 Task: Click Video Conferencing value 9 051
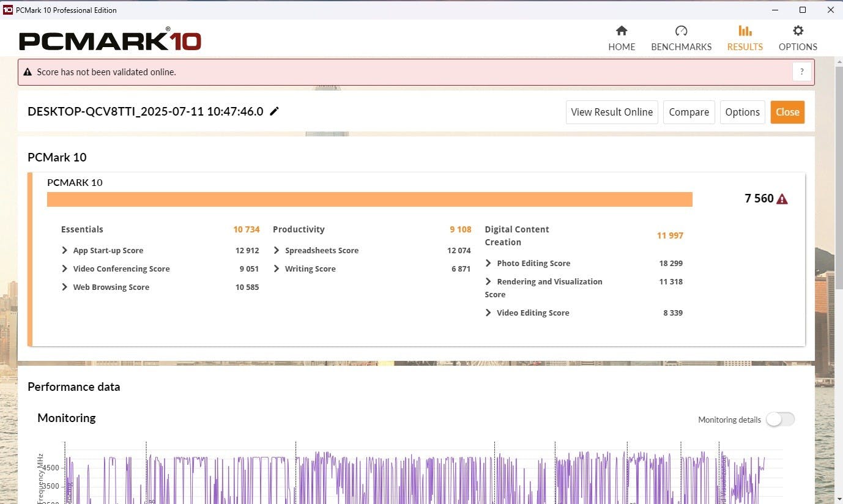coord(249,269)
